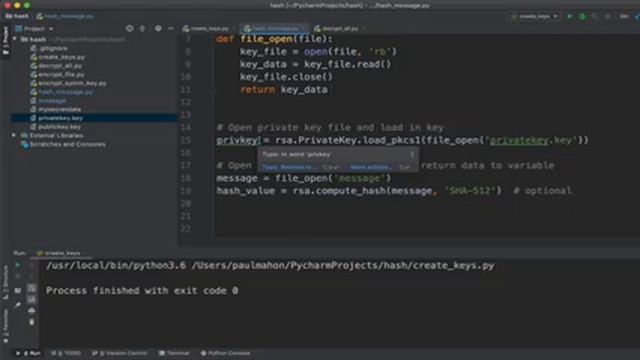Screen dimensions: 640x360
Task: Open the three-dot menu in typo popup
Action: tap(412, 154)
